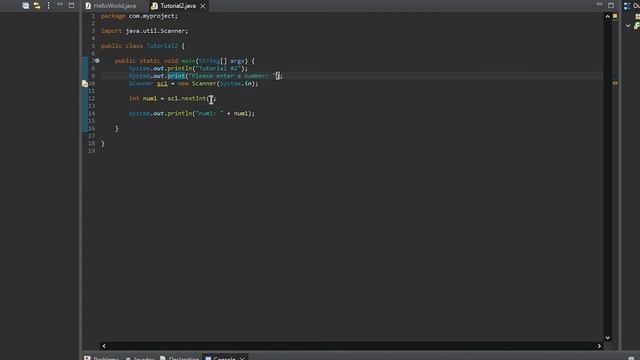The width and height of the screenshot is (640, 360).
Task: Click closing brace on line 18
Action: (103, 144)
